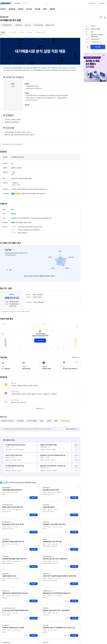Click 로그인/회원가입 button in 지원자 현황 통계
Image resolution: width=107 pixels, height=644 pixels.
point(40,341)
